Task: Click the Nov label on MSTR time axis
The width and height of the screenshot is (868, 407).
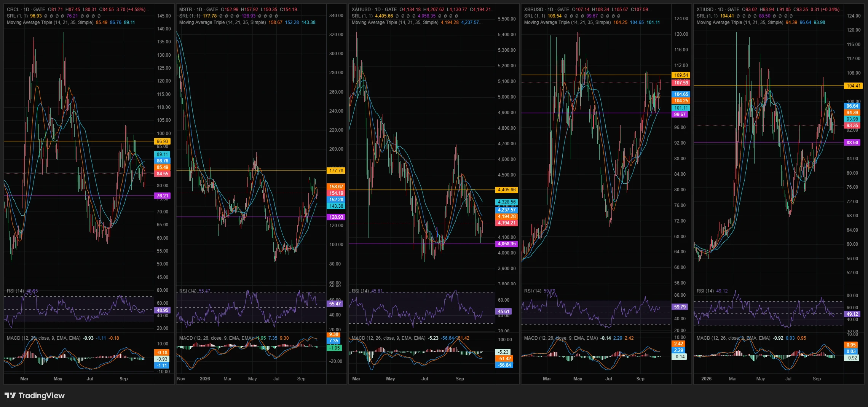Action: [x=181, y=379]
